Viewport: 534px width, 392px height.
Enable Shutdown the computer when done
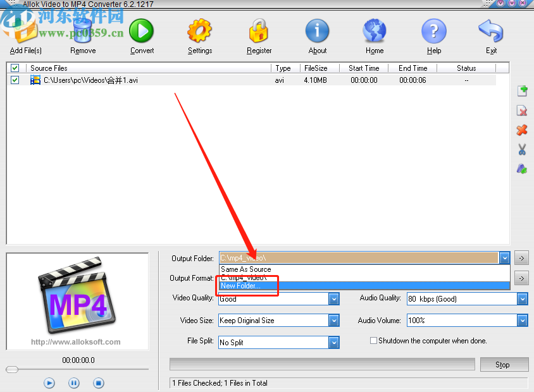[x=373, y=341]
